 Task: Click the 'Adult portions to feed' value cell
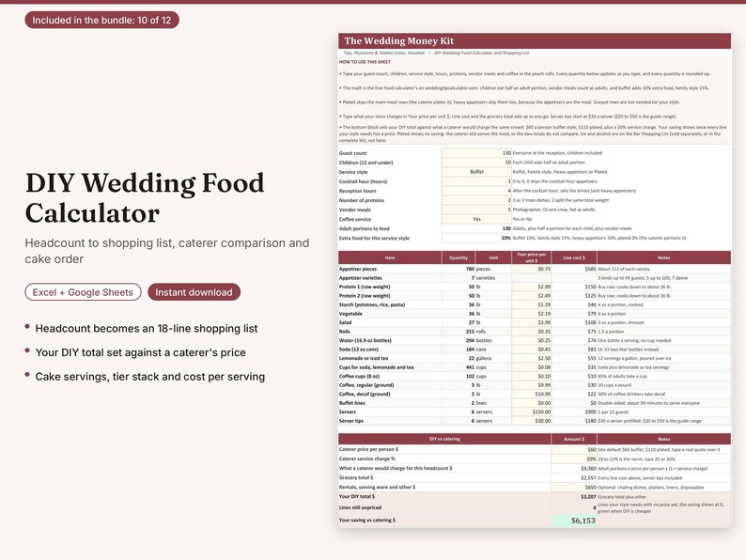pos(476,228)
